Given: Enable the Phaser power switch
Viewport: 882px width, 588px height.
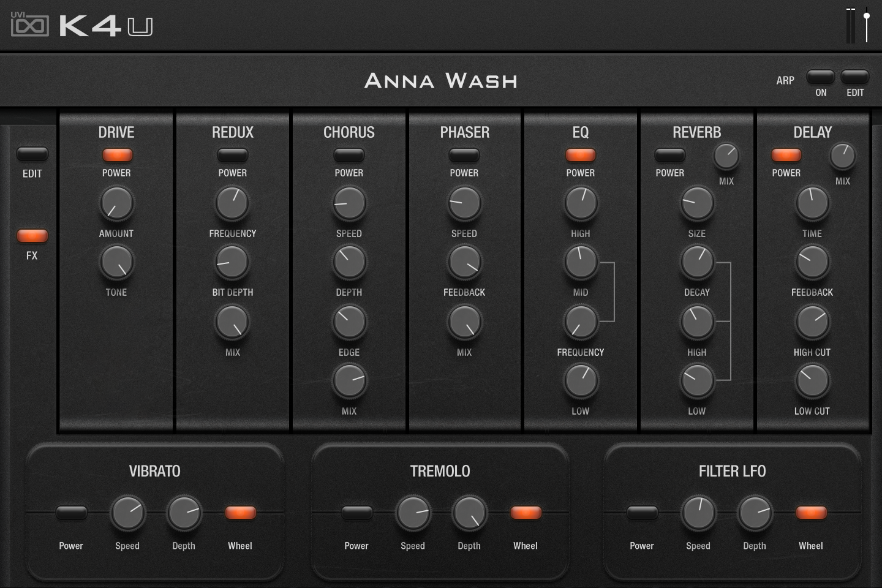Looking at the screenshot, I should [464, 155].
